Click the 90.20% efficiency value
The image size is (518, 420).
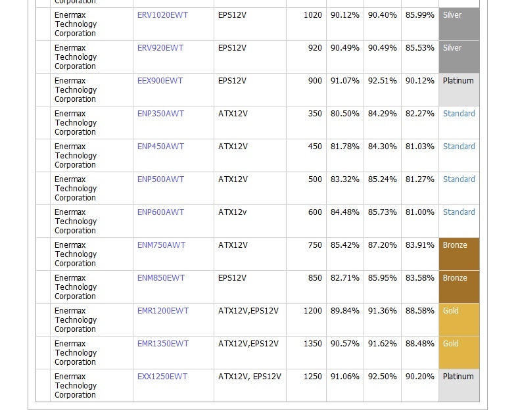(420, 377)
